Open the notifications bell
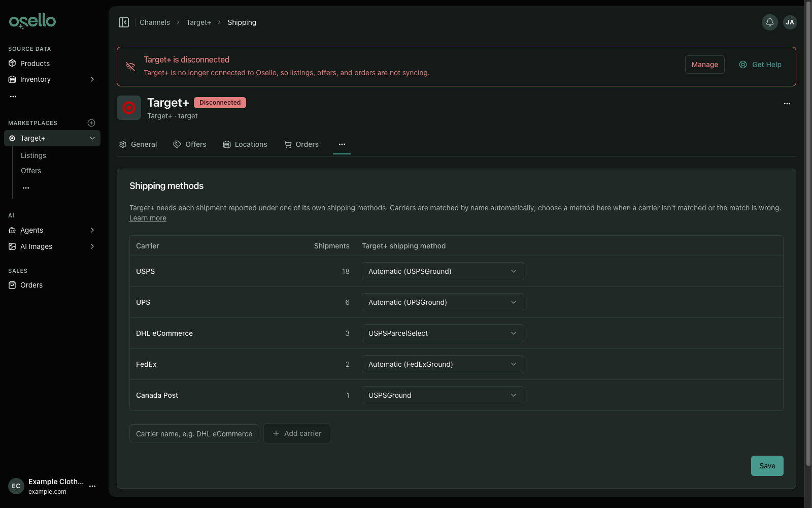This screenshot has height=508, width=812. tap(770, 22)
